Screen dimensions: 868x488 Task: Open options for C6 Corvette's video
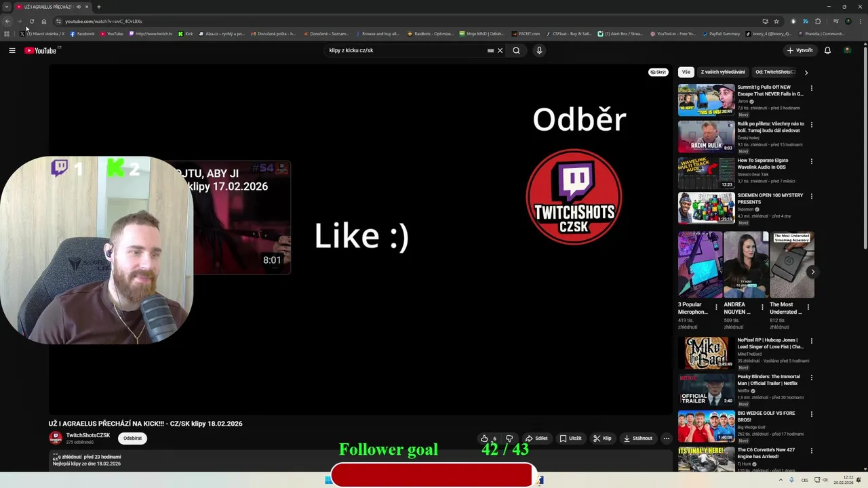pos(811,451)
